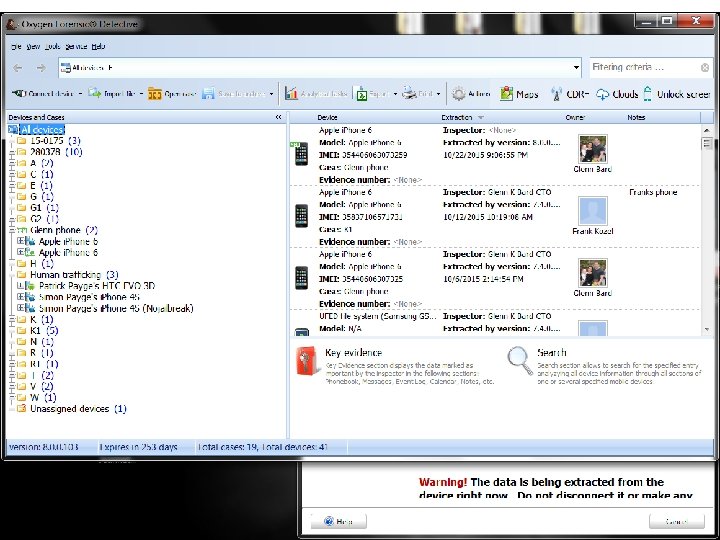Screen dimensions: 720x540
Task: Click the phone icon of the 10/6/2015 extraction
Action: pyautogui.click(x=301, y=278)
